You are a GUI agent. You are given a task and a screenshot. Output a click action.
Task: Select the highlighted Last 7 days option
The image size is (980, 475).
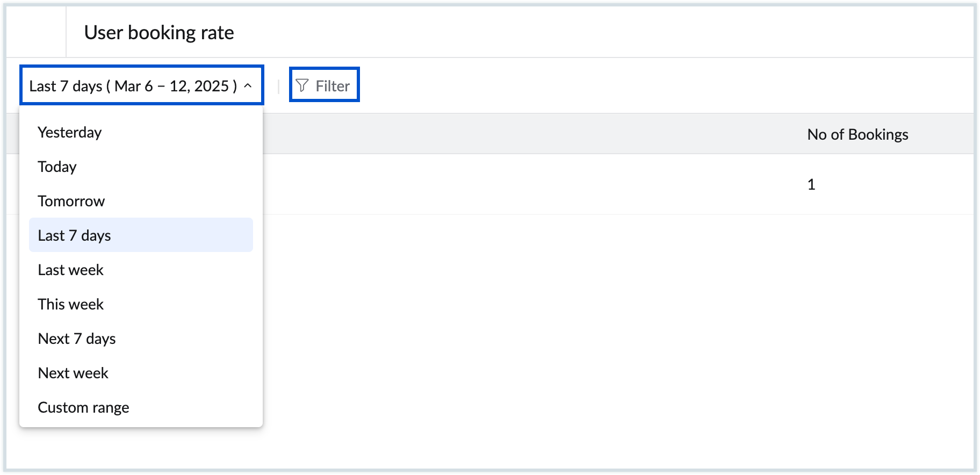click(x=74, y=235)
